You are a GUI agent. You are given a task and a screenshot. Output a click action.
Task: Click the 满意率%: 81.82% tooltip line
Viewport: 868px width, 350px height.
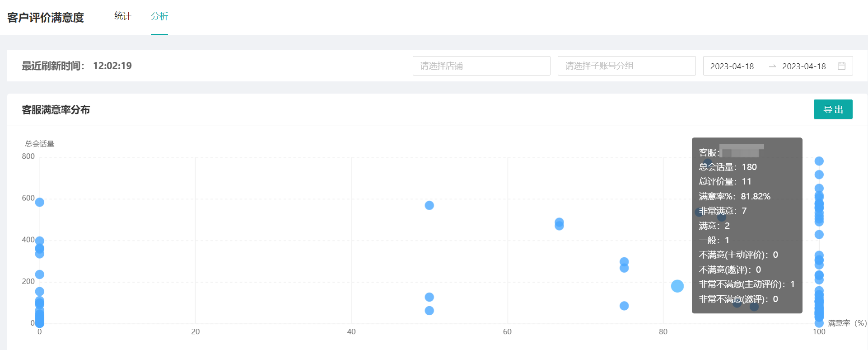[x=735, y=196]
